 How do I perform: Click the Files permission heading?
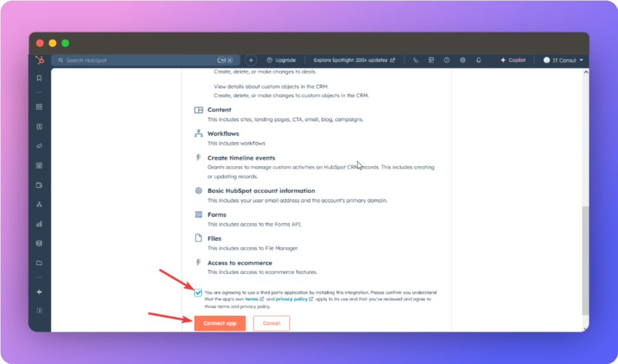(214, 239)
